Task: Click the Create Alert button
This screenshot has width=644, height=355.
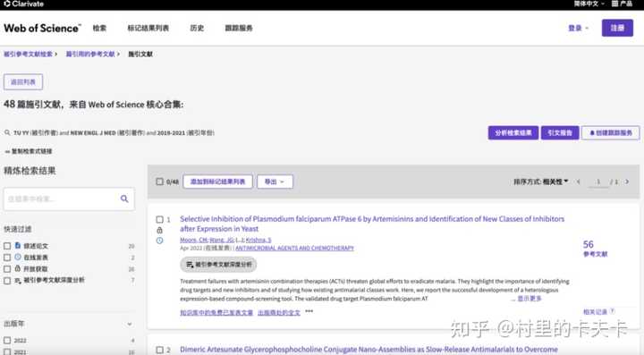Action: tap(610, 132)
